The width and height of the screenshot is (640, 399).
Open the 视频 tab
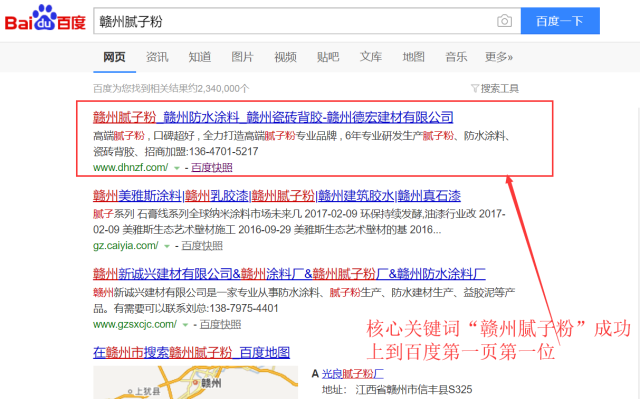pos(285,57)
